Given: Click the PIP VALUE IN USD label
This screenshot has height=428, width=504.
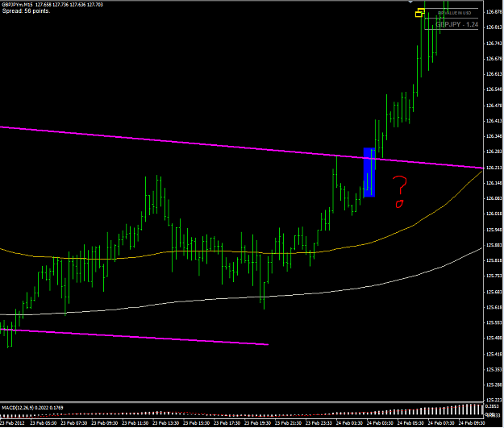Looking at the screenshot, I should point(455,13).
